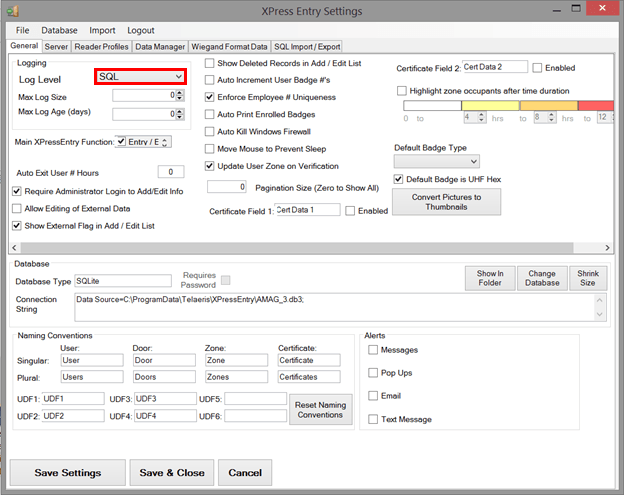
Task: Enable Show Deleted Records in Add / Edit List
Action: coord(209,63)
